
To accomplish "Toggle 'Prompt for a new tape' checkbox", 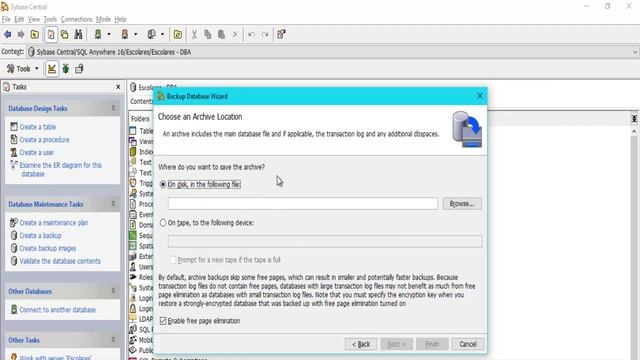I will tap(173, 260).
